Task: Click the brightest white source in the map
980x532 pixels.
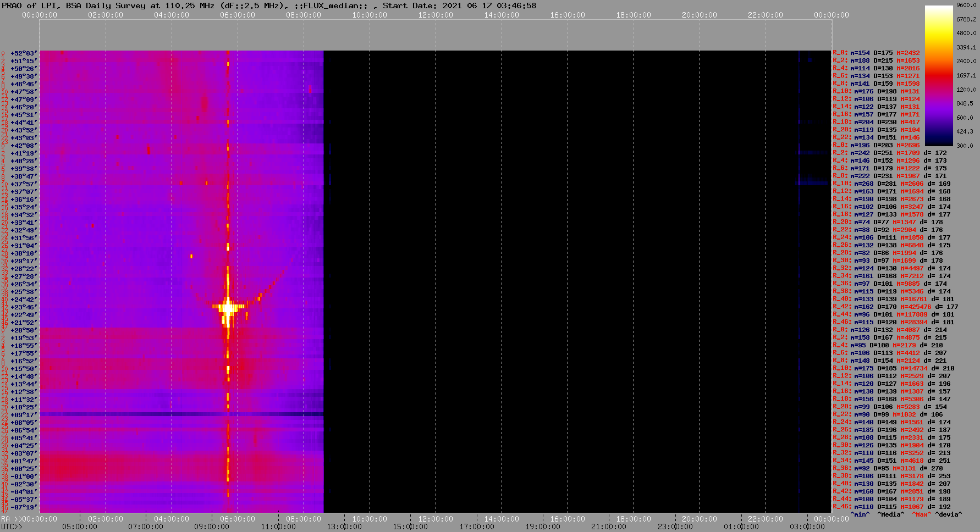Action: coord(227,307)
